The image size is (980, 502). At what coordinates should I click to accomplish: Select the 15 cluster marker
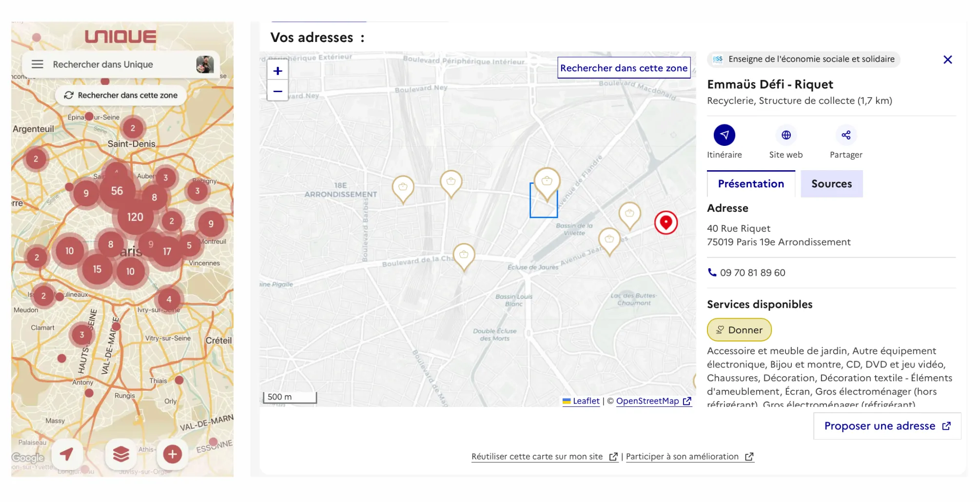(x=97, y=269)
